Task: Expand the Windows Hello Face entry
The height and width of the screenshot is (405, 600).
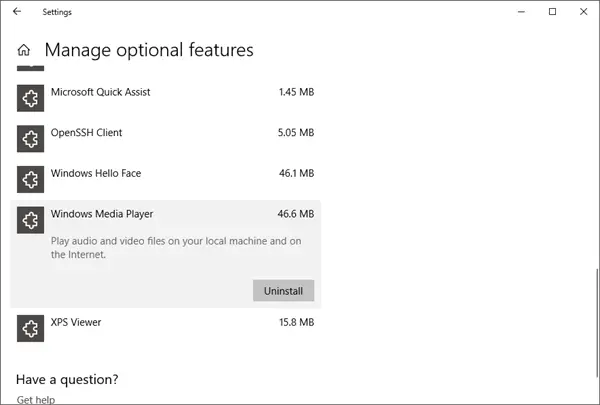Action: pyautogui.click(x=95, y=174)
